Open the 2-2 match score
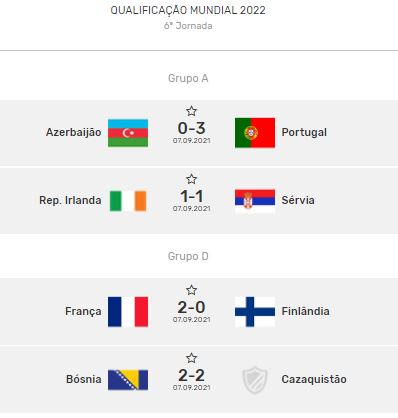398x418 pixels. point(191,375)
